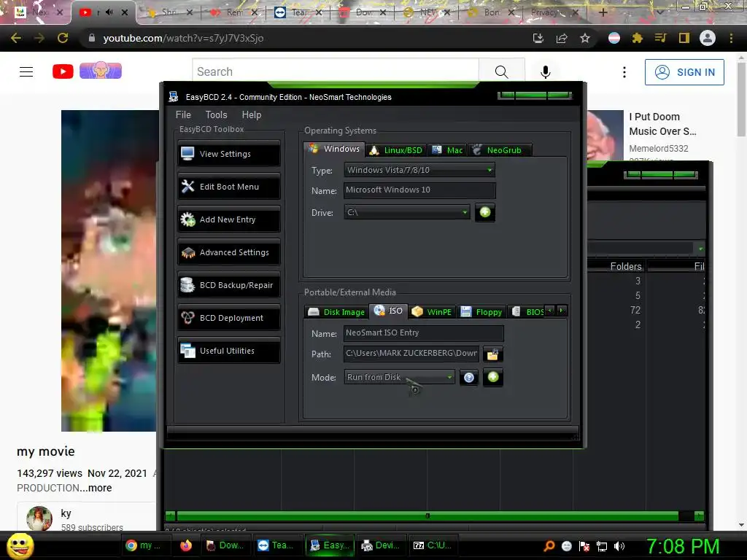The image size is (747, 560).
Task: Open BCD Deployment section
Action: [x=228, y=318]
